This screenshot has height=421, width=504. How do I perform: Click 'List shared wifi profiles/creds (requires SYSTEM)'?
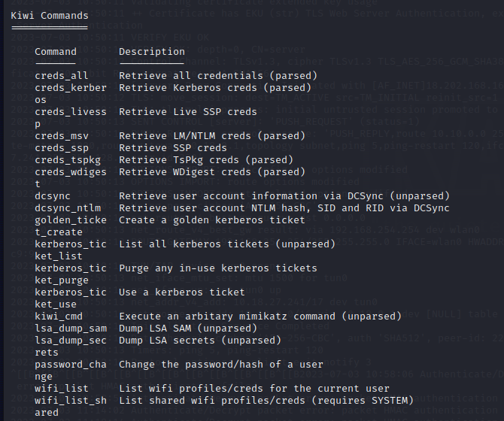[x=266, y=401]
